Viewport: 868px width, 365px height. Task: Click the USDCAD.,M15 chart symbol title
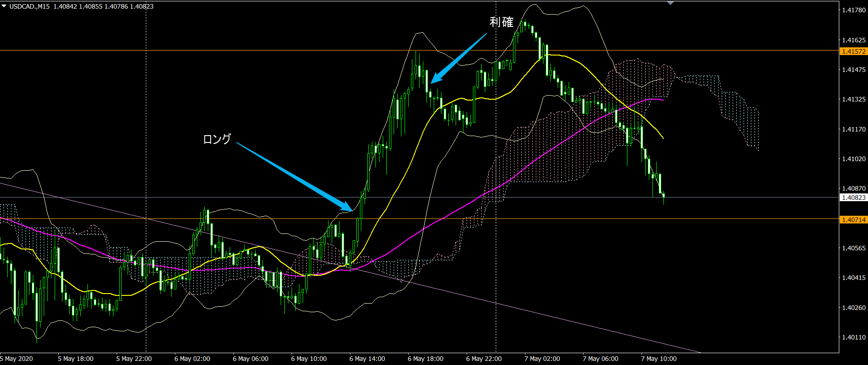(x=30, y=6)
